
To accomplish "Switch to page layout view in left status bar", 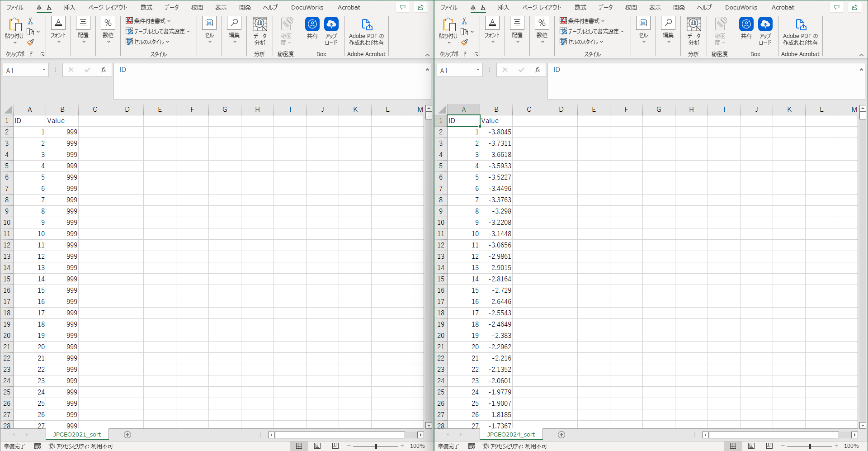I will pos(317,446).
